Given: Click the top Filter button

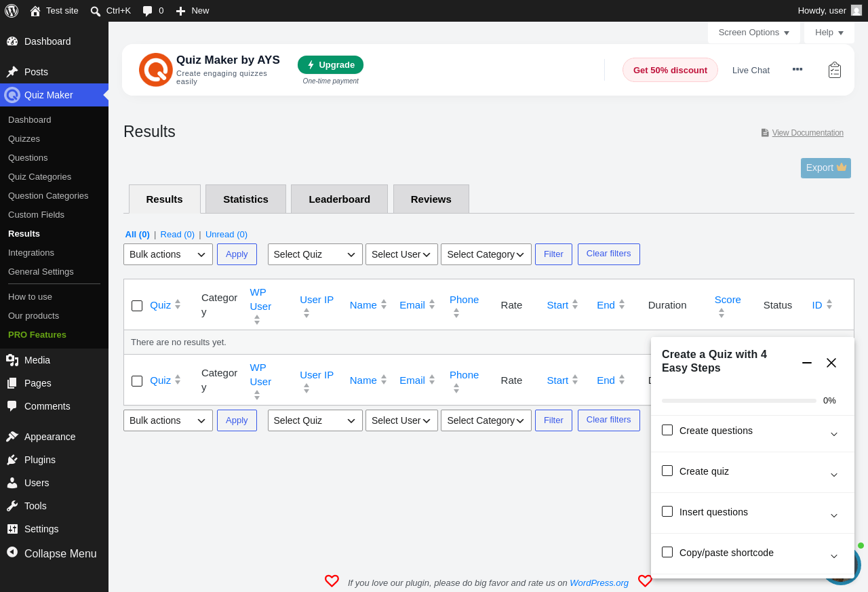Looking at the screenshot, I should (553, 254).
